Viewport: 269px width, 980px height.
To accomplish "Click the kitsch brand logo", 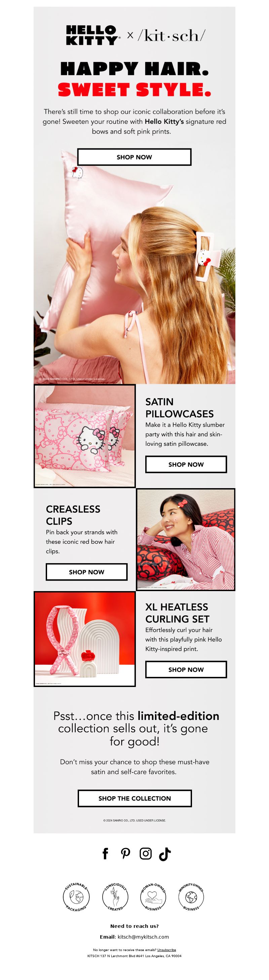I will click(171, 36).
